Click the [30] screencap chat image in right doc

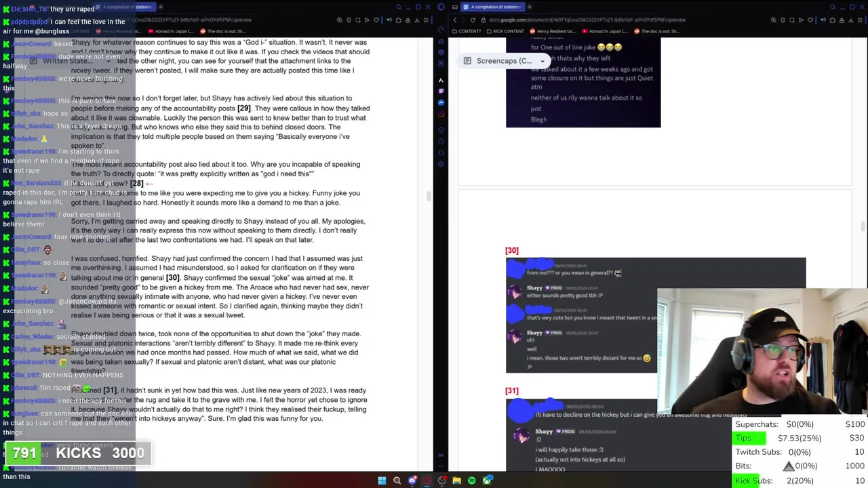coord(656,315)
